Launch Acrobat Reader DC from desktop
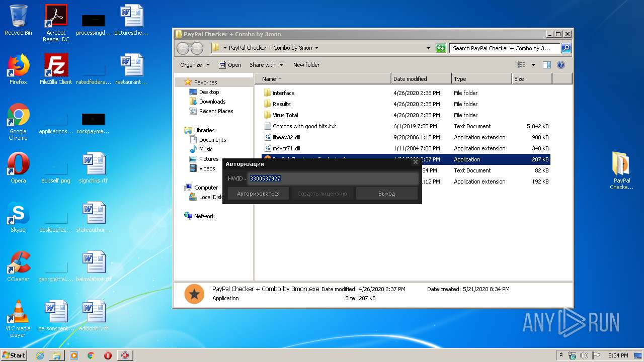Image resolution: width=644 pixels, height=362 pixels. point(56,23)
